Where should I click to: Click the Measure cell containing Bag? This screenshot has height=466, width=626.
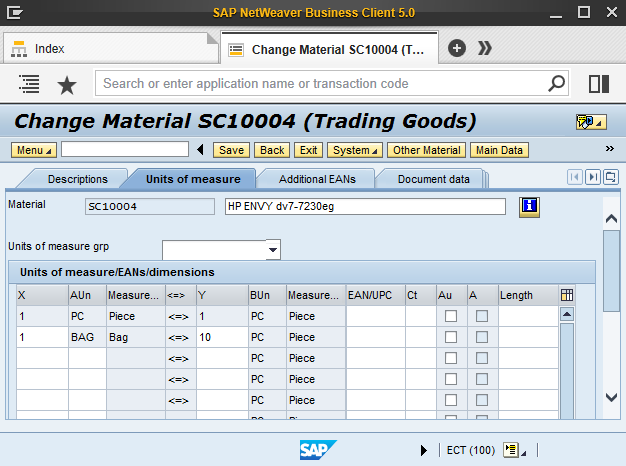(x=136, y=337)
